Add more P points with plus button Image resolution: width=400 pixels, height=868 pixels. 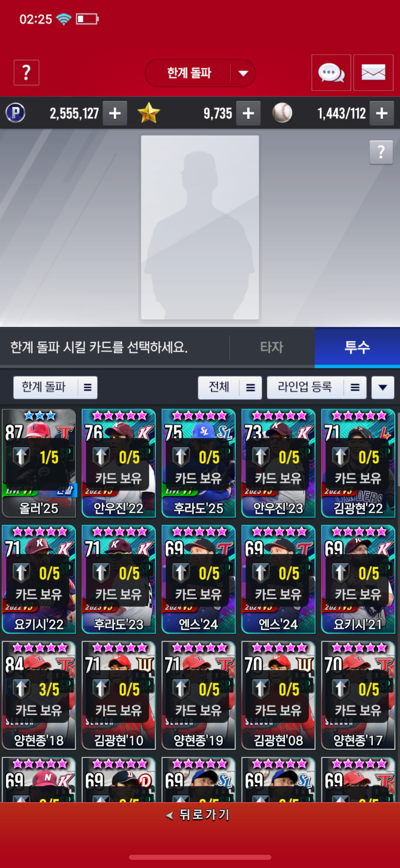pos(115,113)
